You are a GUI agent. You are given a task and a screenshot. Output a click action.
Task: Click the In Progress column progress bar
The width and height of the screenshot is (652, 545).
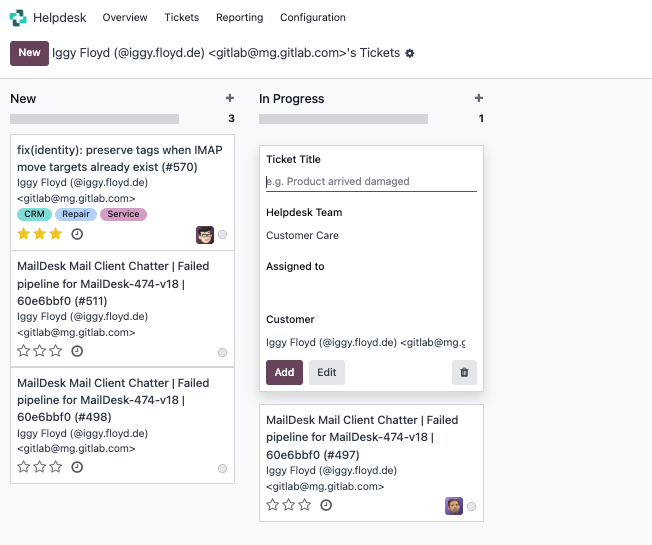click(x=343, y=119)
